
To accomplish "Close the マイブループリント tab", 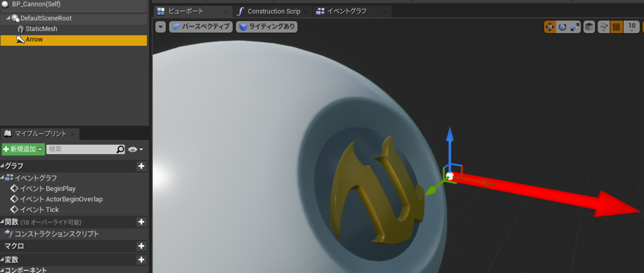I will [73, 134].
